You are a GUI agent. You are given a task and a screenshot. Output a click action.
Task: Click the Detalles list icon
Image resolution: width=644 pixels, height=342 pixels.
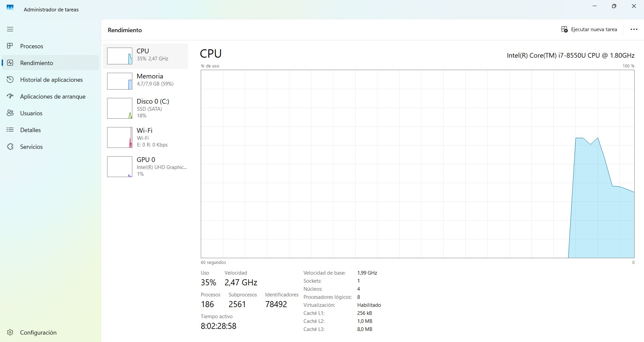10,130
